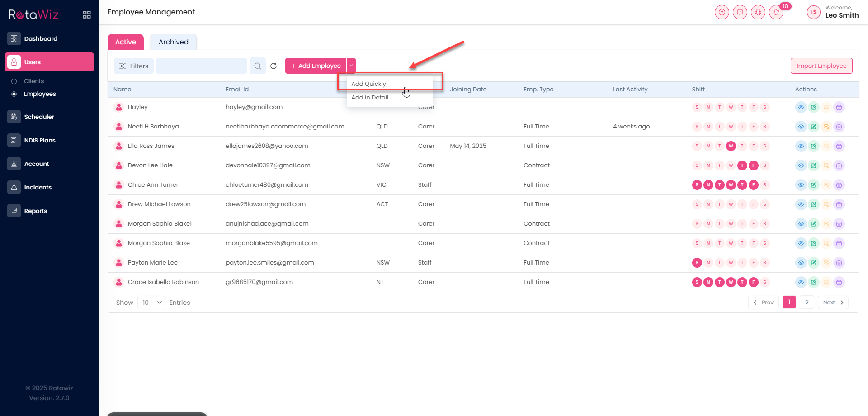Open the entries-per-page dropdown showing 10

[151, 303]
